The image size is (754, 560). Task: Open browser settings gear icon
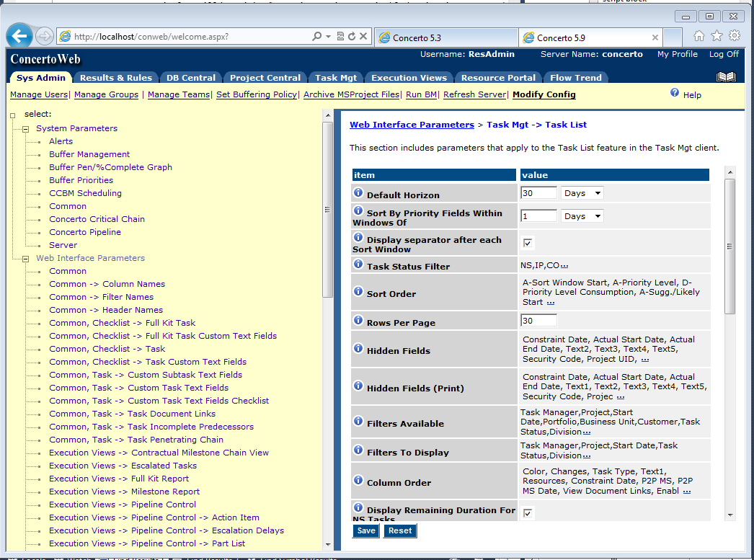(735, 36)
